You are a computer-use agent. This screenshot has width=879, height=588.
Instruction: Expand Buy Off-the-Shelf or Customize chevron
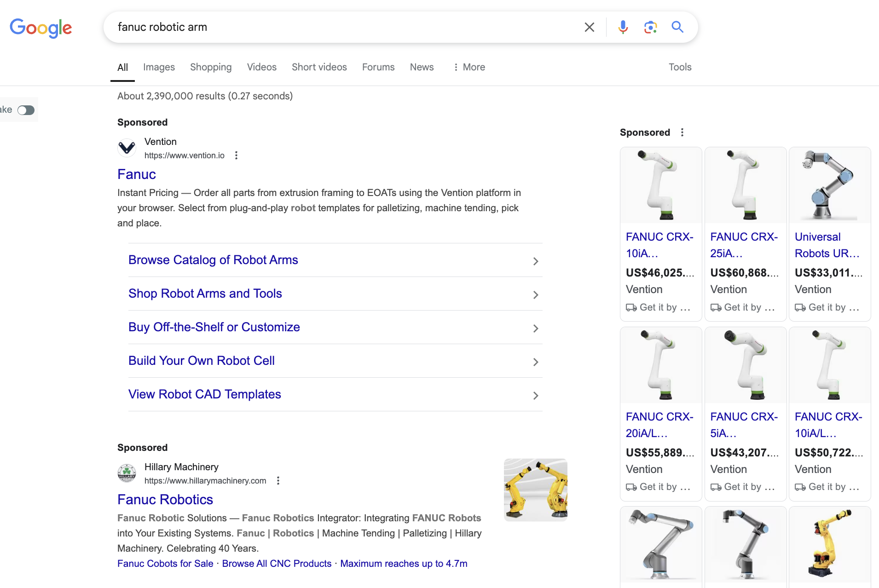coord(536,329)
